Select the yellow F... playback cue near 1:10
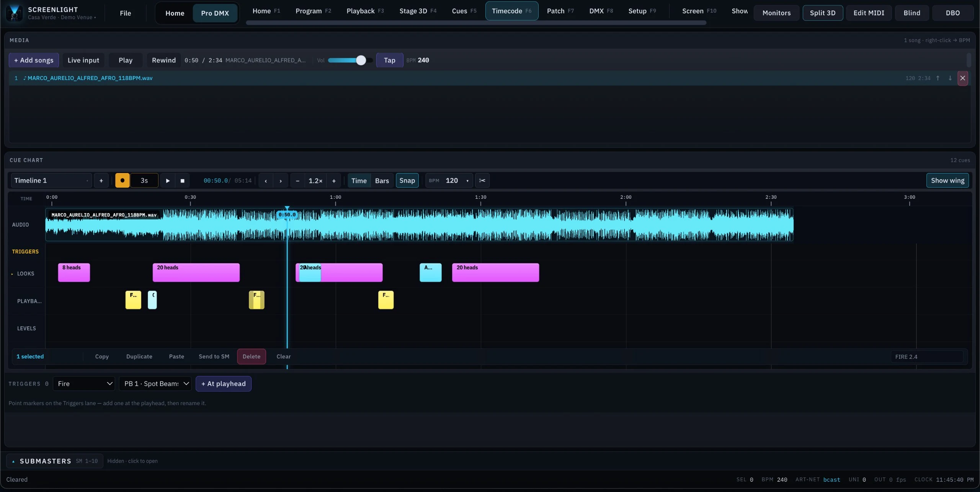Screen dimensions: 980x492 386,300
